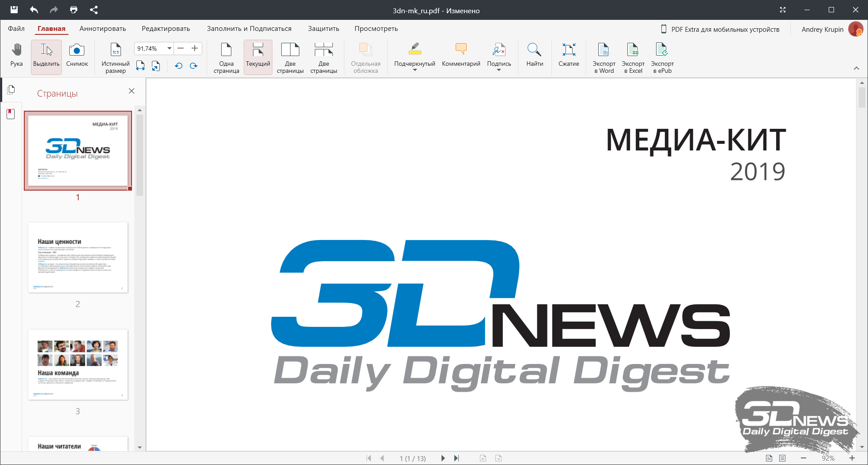Switch to Две страницы continuous view

point(324,57)
